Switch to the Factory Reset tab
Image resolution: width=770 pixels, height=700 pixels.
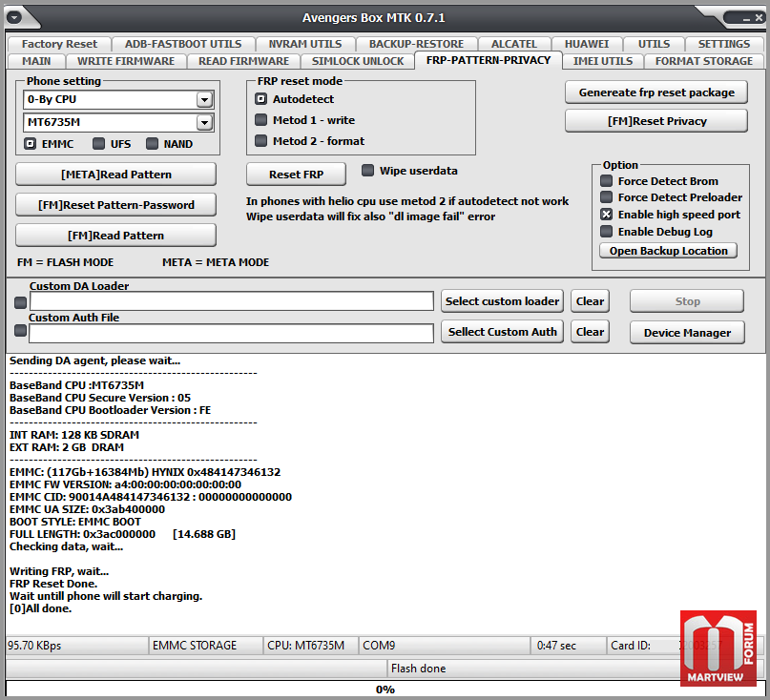coord(59,44)
